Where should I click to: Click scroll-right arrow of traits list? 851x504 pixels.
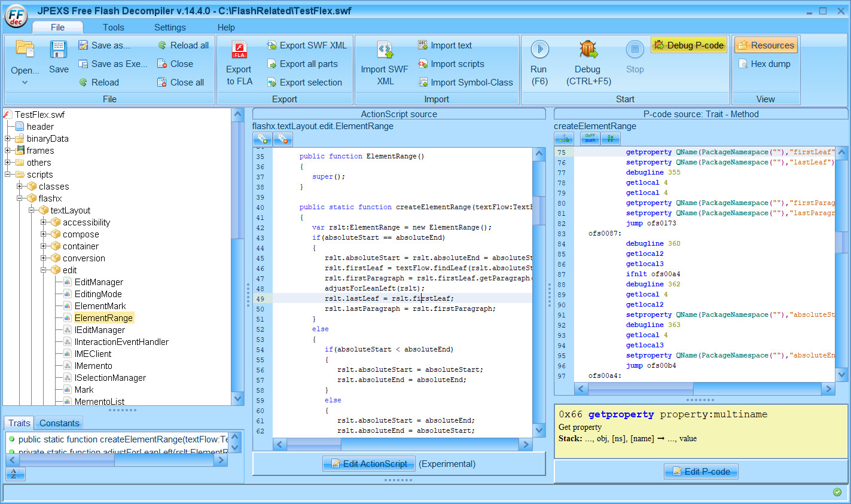click(x=221, y=460)
